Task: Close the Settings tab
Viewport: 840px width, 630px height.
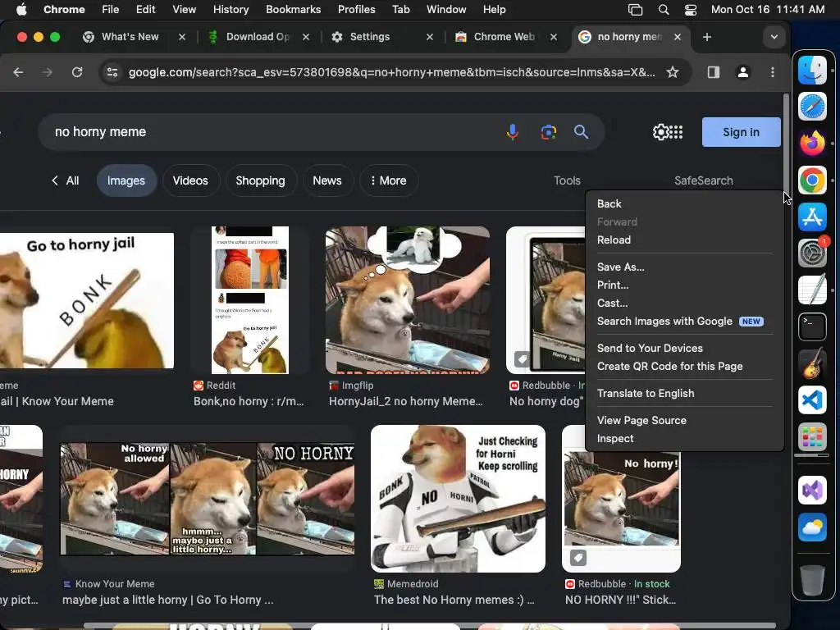Action: coord(430,37)
